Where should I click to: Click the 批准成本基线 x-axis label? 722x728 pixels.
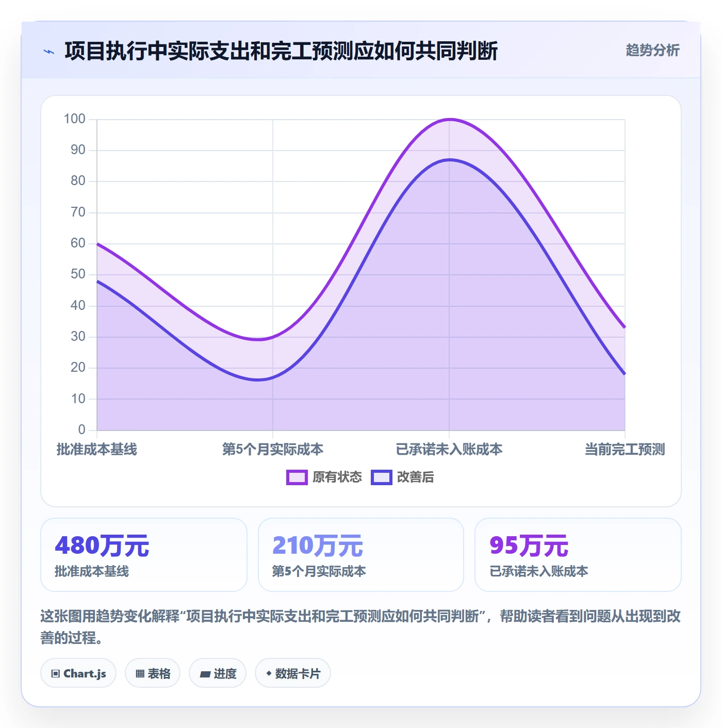pos(97,450)
